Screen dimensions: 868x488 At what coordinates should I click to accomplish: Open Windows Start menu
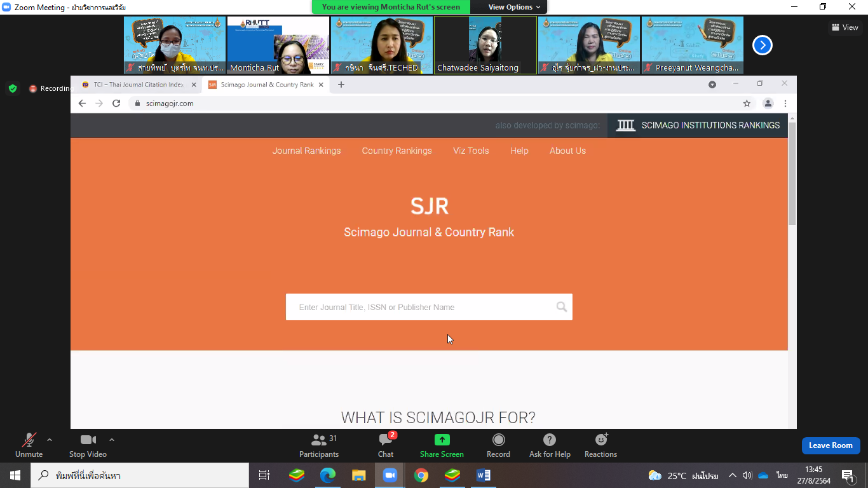point(15,475)
